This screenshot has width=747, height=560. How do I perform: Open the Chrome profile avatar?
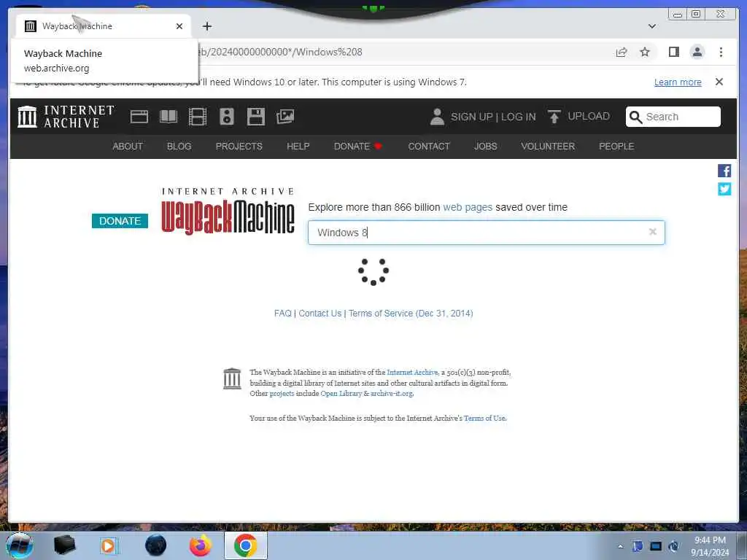tap(697, 52)
